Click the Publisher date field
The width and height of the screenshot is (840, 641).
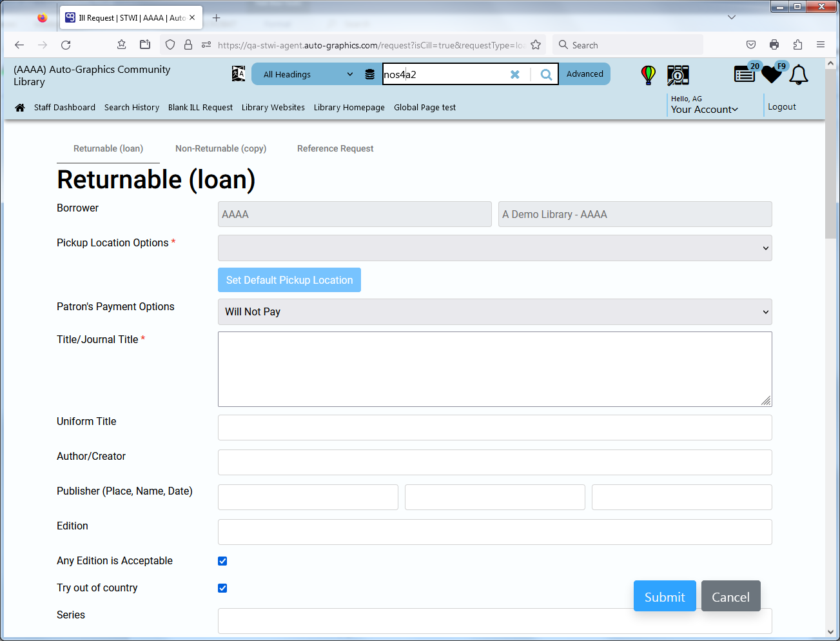click(x=682, y=497)
